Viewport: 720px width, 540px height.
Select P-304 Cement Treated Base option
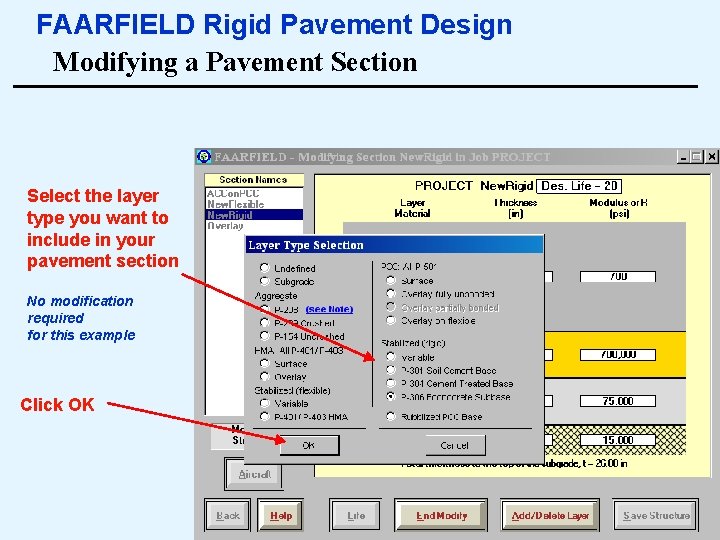point(391,383)
